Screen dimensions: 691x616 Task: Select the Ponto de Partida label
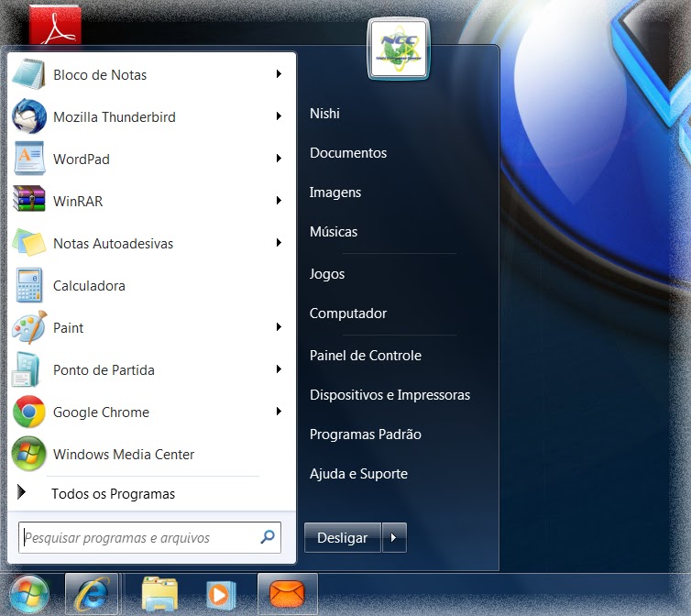click(x=104, y=370)
